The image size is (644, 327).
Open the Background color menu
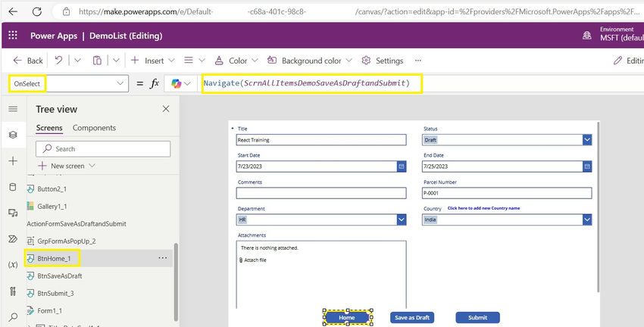click(310, 61)
